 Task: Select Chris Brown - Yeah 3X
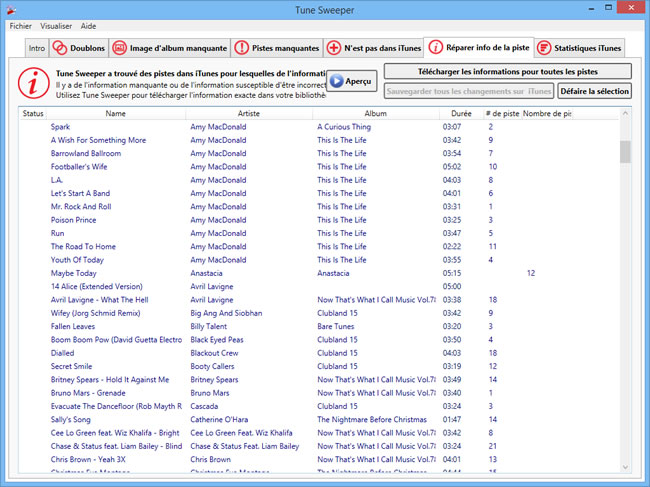coord(88,459)
